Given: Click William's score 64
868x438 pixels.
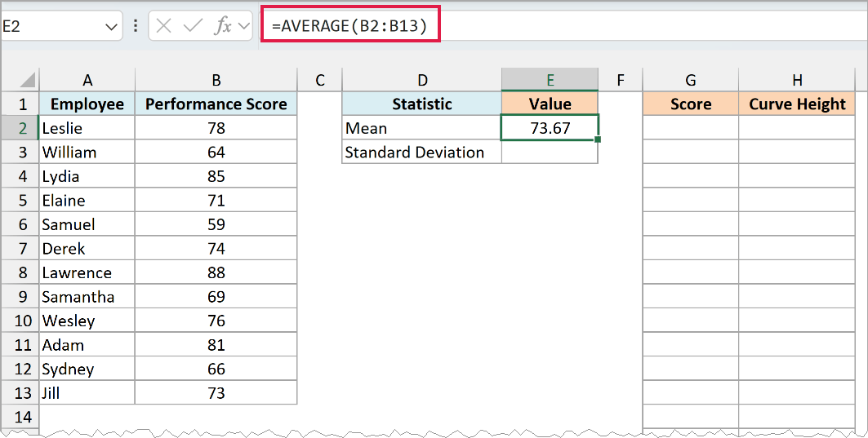Looking at the screenshot, I should point(216,152).
